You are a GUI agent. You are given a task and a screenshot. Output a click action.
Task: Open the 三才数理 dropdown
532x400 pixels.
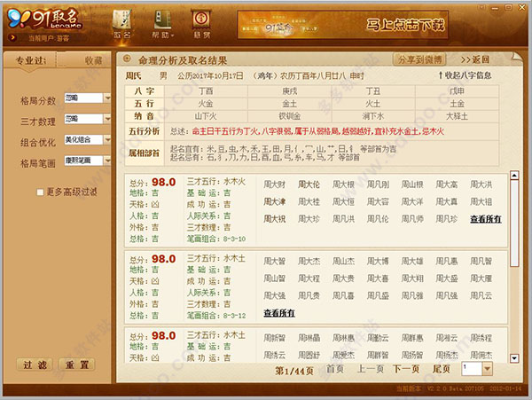click(107, 119)
